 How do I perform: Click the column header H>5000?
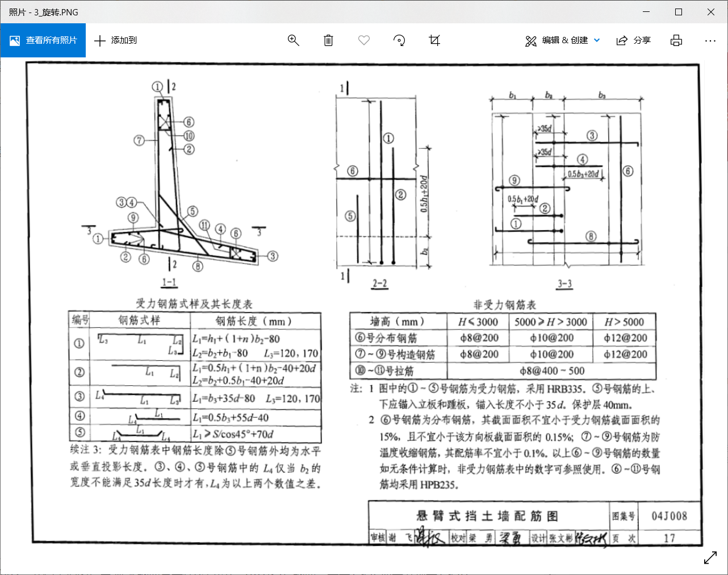click(x=624, y=322)
